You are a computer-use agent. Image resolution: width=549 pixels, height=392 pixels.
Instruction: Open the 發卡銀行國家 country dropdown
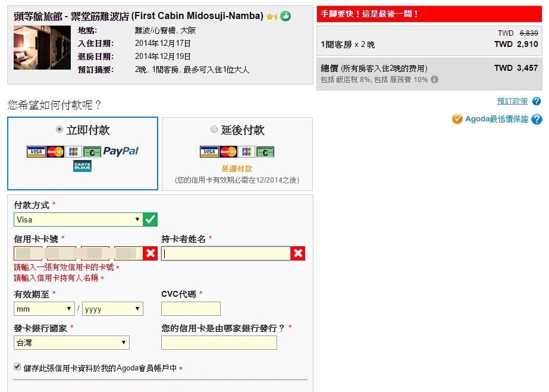coord(71,343)
